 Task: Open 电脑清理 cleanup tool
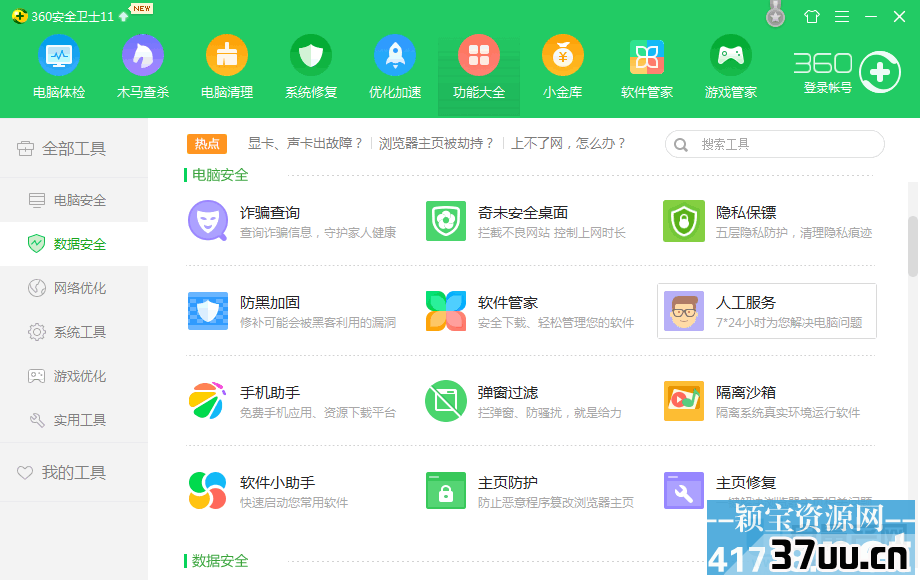click(x=226, y=56)
